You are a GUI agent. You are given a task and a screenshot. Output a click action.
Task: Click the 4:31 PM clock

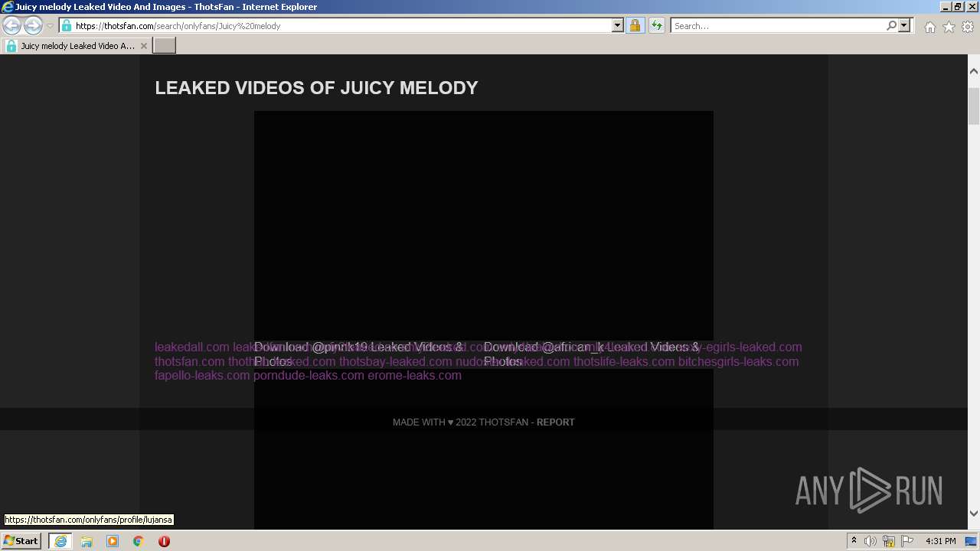(940, 541)
